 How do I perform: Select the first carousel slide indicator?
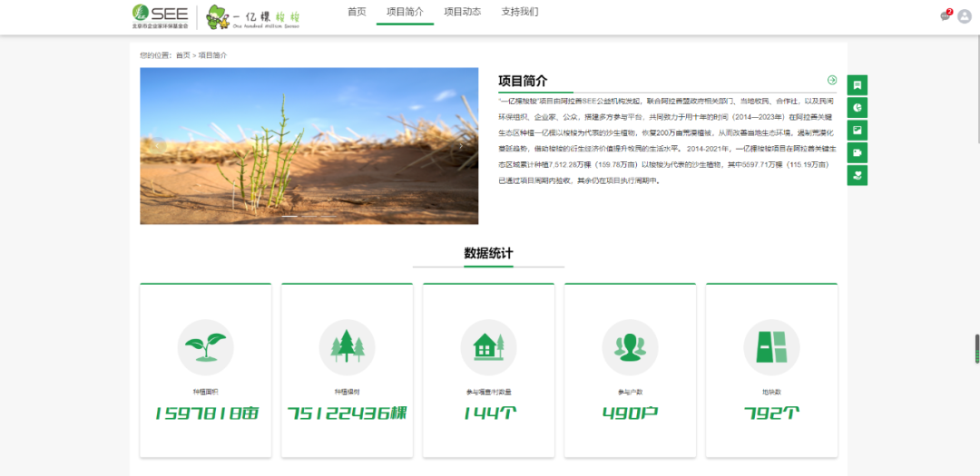coord(289,216)
